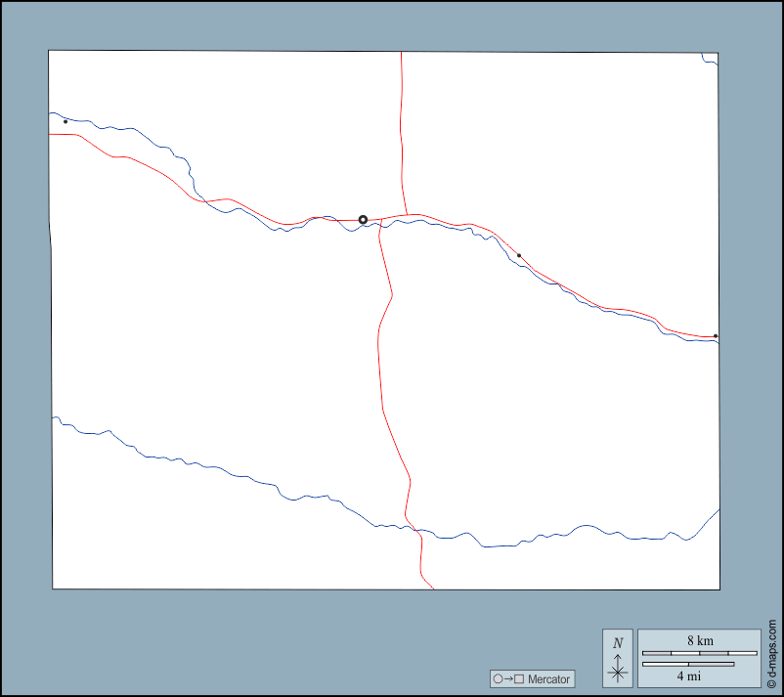Image resolution: width=784 pixels, height=697 pixels.
Task: Click the mile scale bar above 4 mi
Action: click(687, 665)
